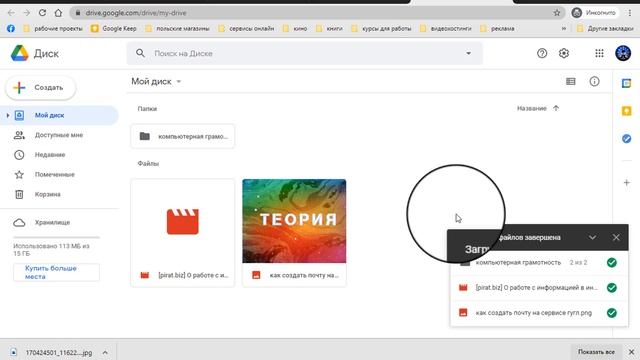Click компьютерная грамотность upload row
Viewport: 640px width, 360px height.
pyautogui.click(x=539, y=263)
